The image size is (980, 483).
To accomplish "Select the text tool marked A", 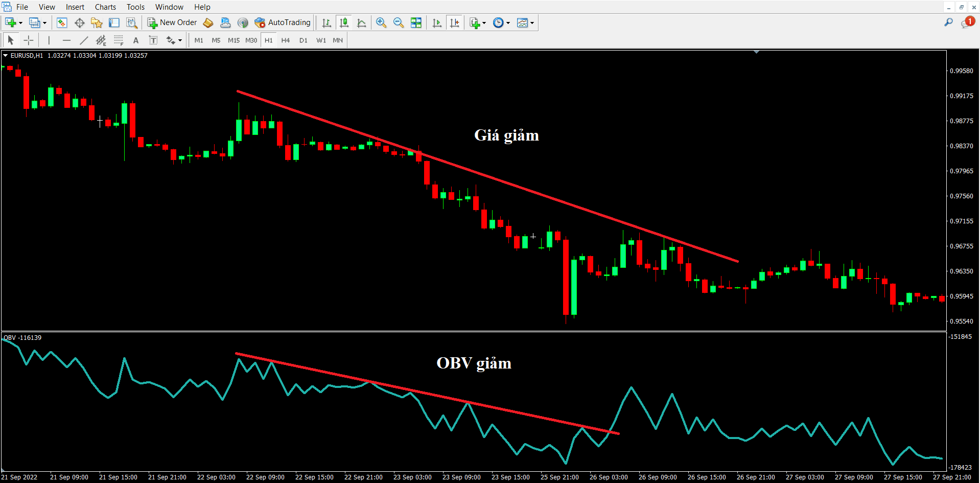I will [136, 40].
